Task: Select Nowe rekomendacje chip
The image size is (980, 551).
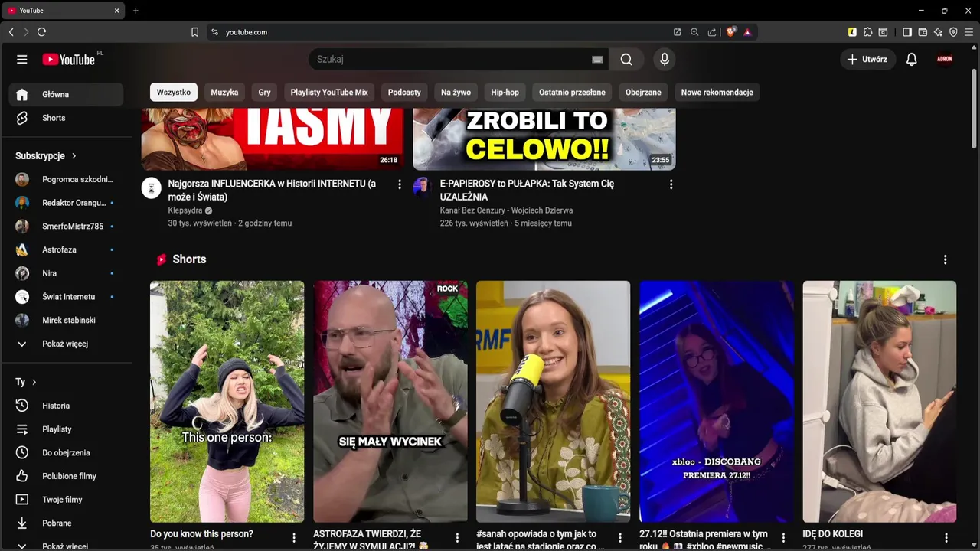Action: [x=717, y=92]
